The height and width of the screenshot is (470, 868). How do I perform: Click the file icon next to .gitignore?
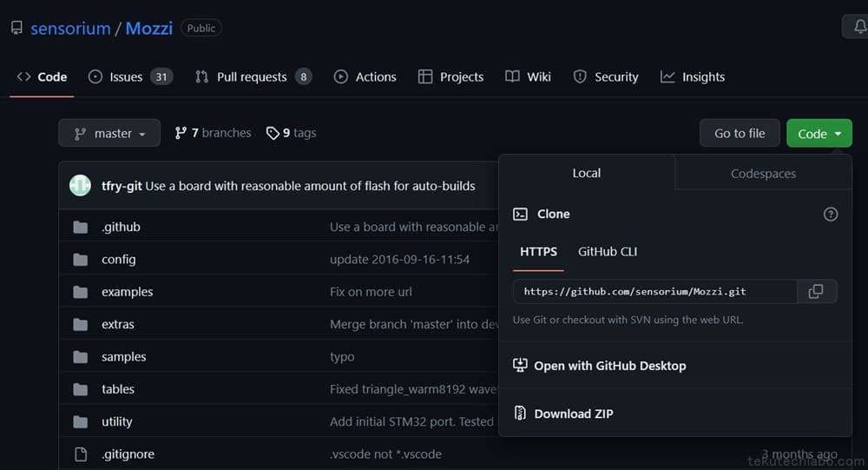(81, 454)
